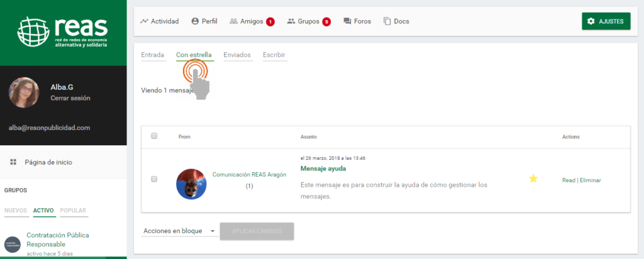644x259 pixels.
Task: Open the Escribir tab
Action: [274, 55]
